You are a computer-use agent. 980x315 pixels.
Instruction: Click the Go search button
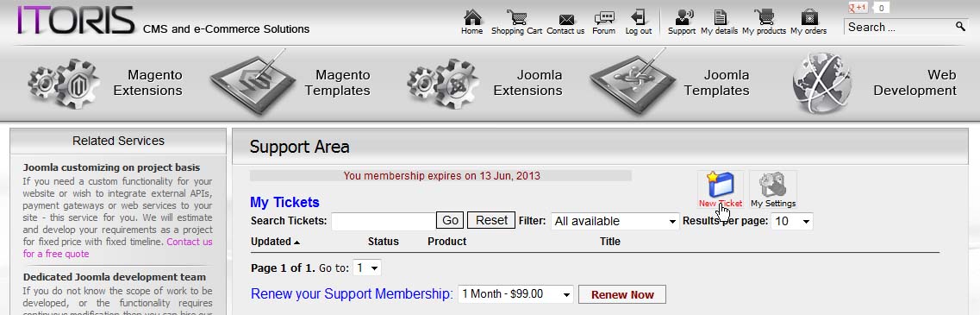point(450,220)
